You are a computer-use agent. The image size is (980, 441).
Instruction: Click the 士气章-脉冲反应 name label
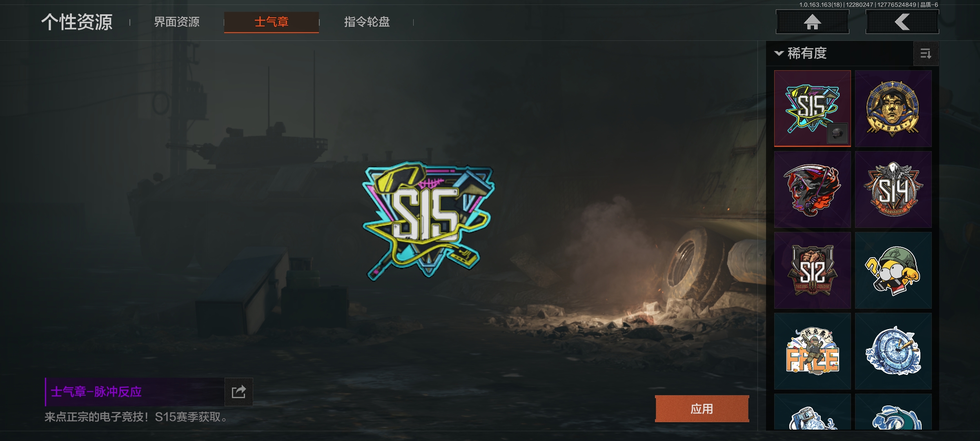pyautogui.click(x=96, y=392)
